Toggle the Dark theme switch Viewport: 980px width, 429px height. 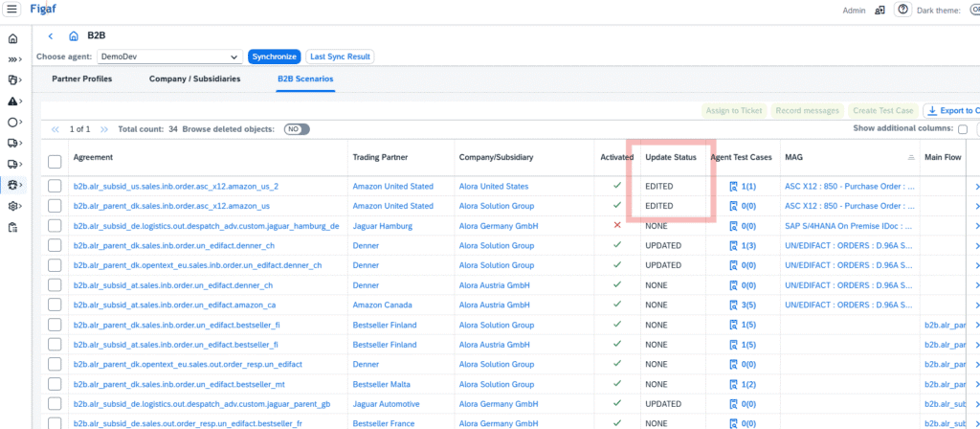973,10
